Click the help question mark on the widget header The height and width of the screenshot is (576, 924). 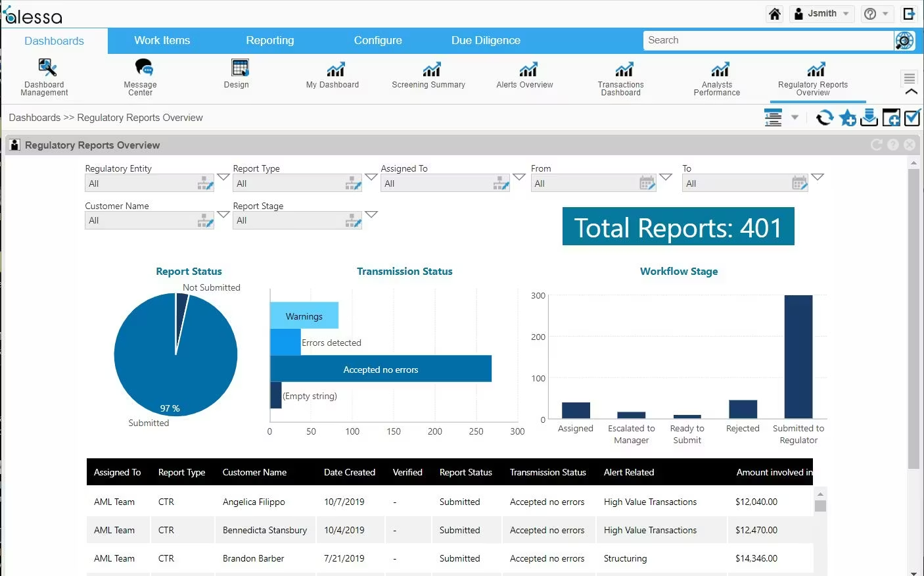892,145
